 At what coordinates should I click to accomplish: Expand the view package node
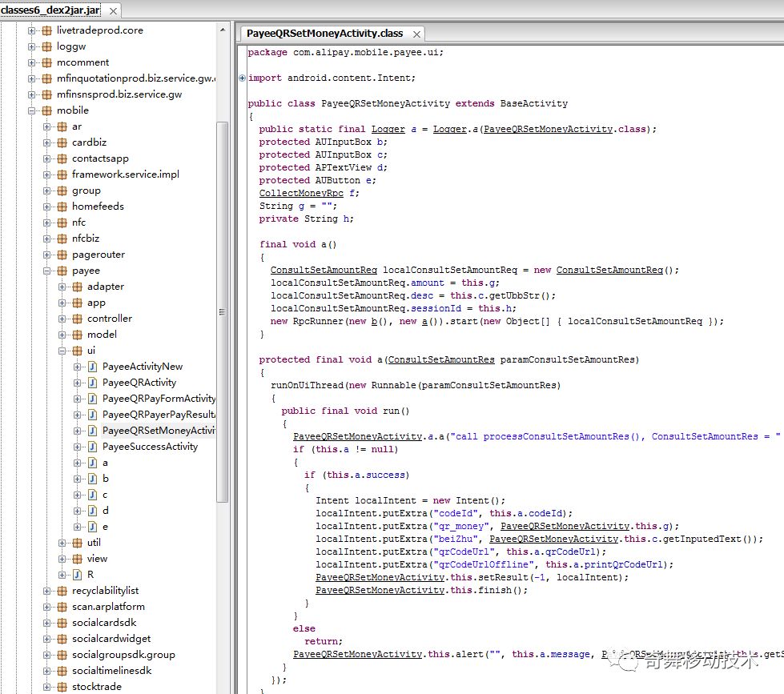coord(62,559)
